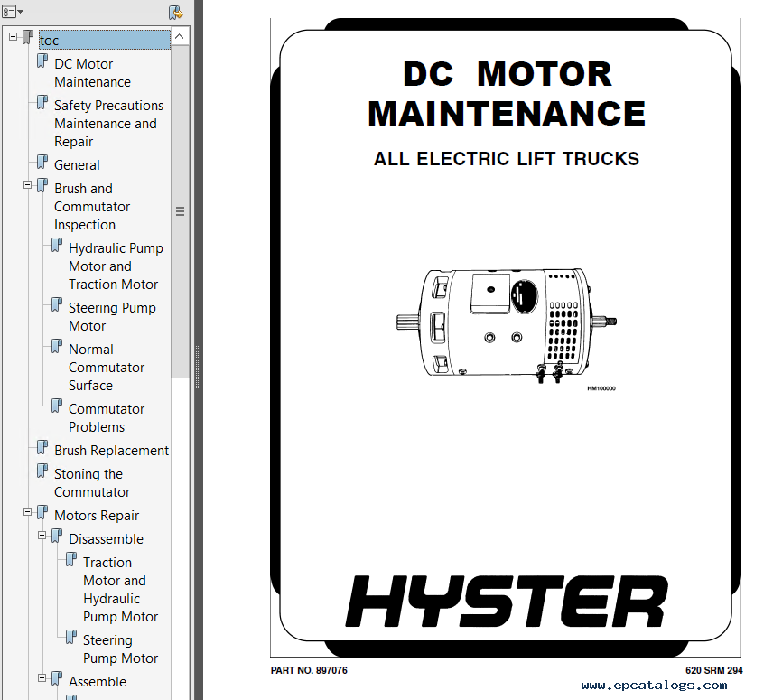Click the find current bookmark icon

coord(175,13)
